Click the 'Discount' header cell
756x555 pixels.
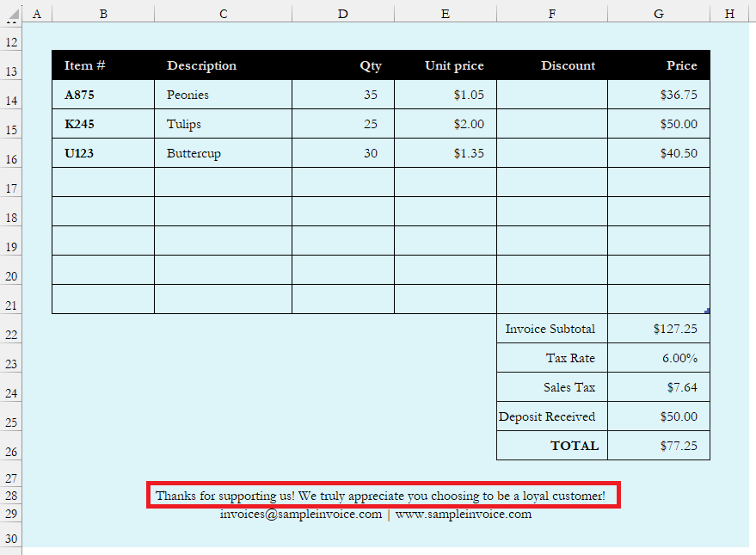[x=552, y=65]
